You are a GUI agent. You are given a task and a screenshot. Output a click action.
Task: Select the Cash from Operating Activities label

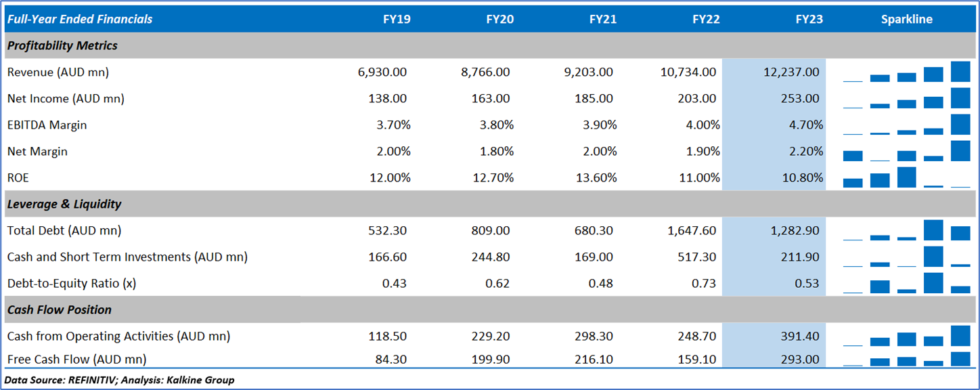click(118, 336)
